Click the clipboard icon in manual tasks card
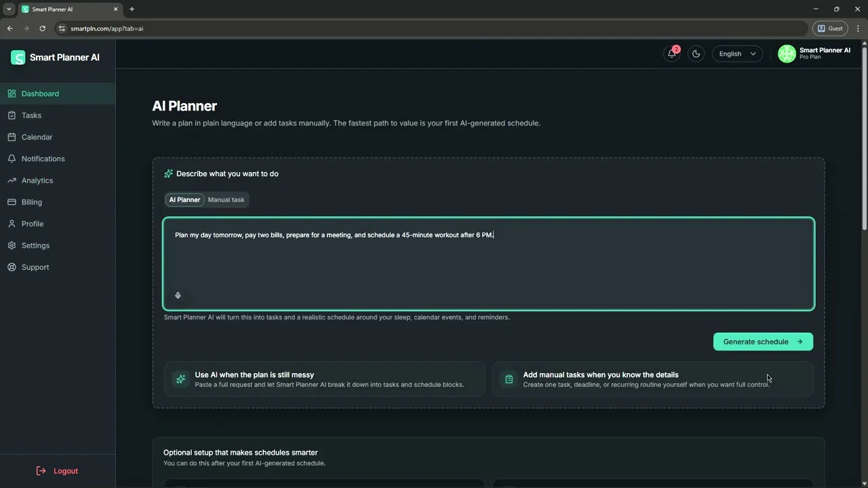This screenshot has height=488, width=868. pos(509,380)
